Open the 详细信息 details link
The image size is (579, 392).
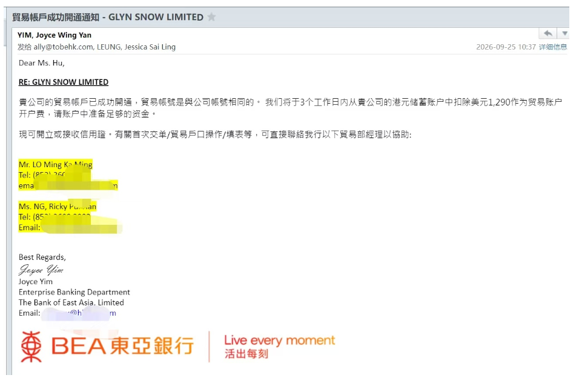click(553, 47)
